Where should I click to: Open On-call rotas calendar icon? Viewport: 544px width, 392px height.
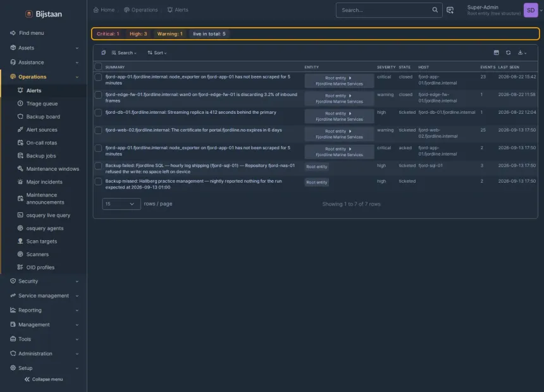pyautogui.click(x=20, y=143)
